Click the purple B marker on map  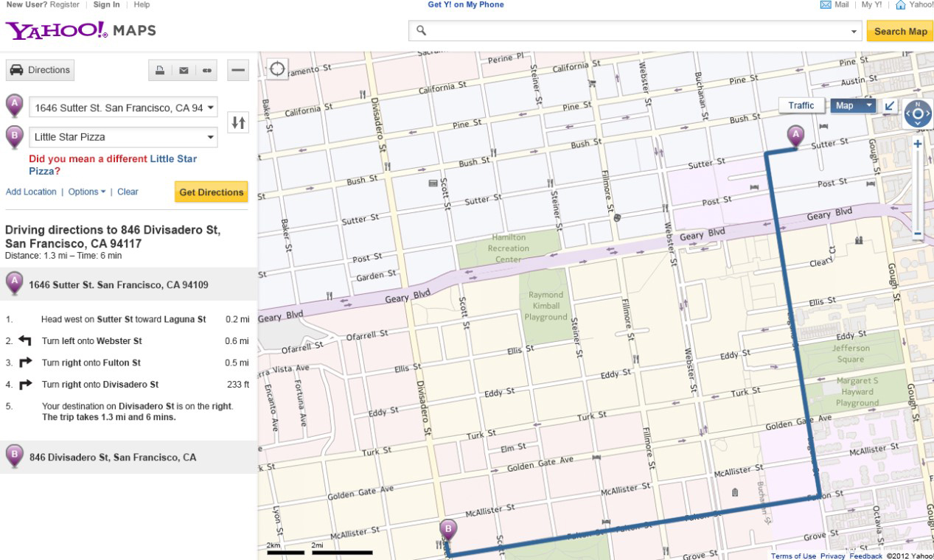point(447,531)
